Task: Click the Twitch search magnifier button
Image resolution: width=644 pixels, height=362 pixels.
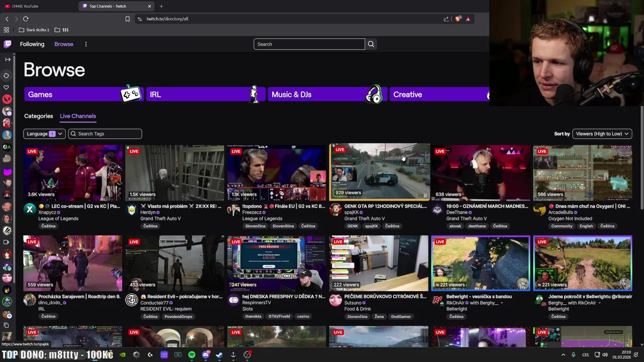Action: coord(371,44)
